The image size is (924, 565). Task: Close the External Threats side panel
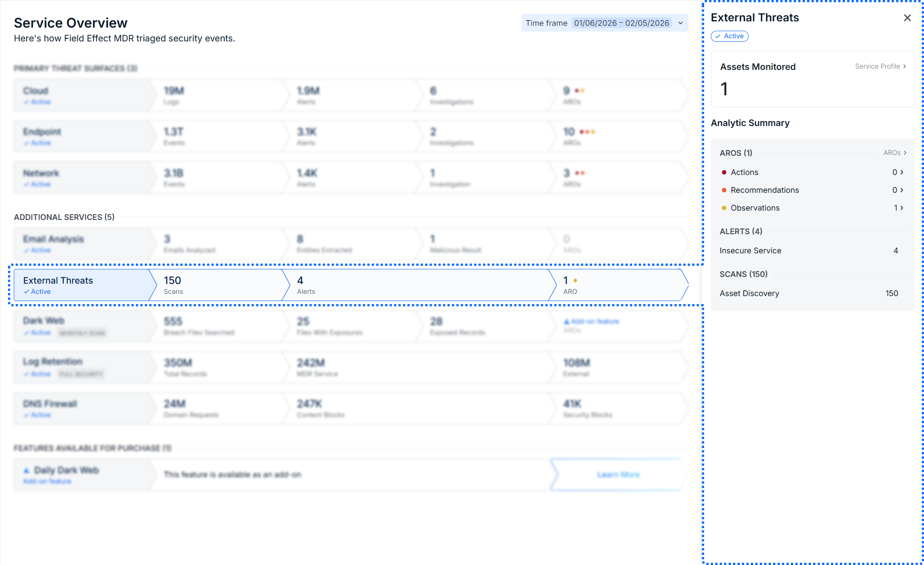coord(907,18)
